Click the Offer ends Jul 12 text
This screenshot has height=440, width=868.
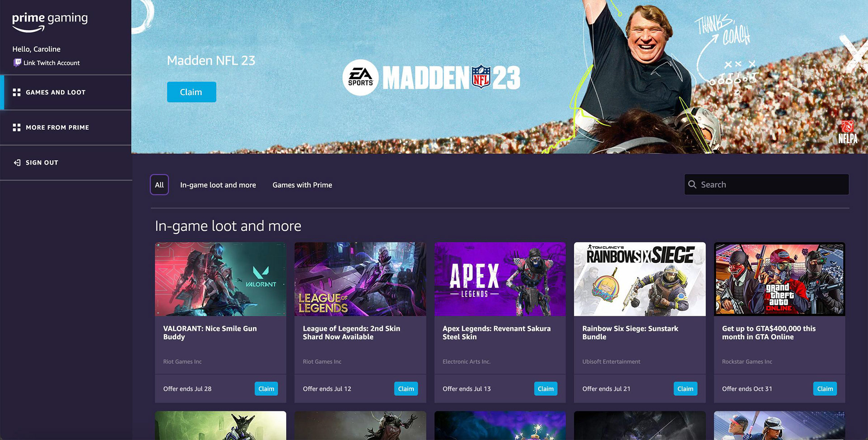(327, 389)
